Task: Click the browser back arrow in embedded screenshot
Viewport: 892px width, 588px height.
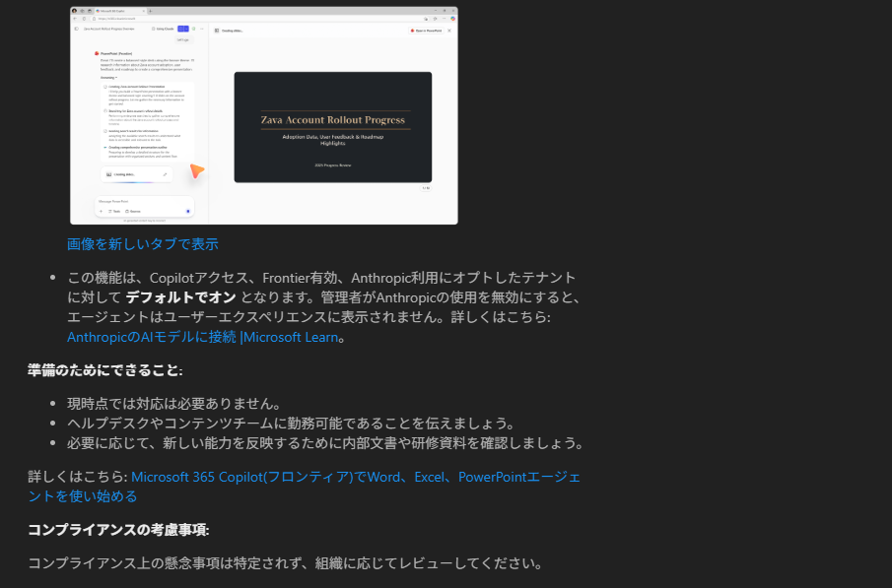Action: tap(77, 18)
